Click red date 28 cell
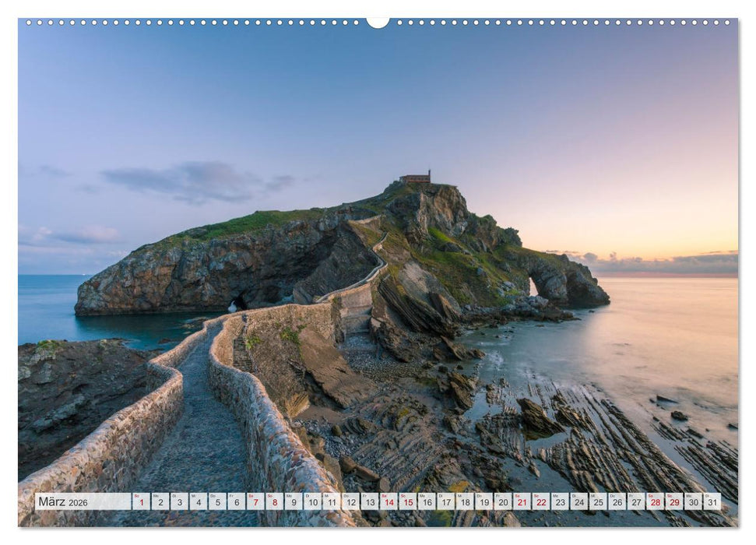This screenshot has width=756, height=545. click(656, 502)
